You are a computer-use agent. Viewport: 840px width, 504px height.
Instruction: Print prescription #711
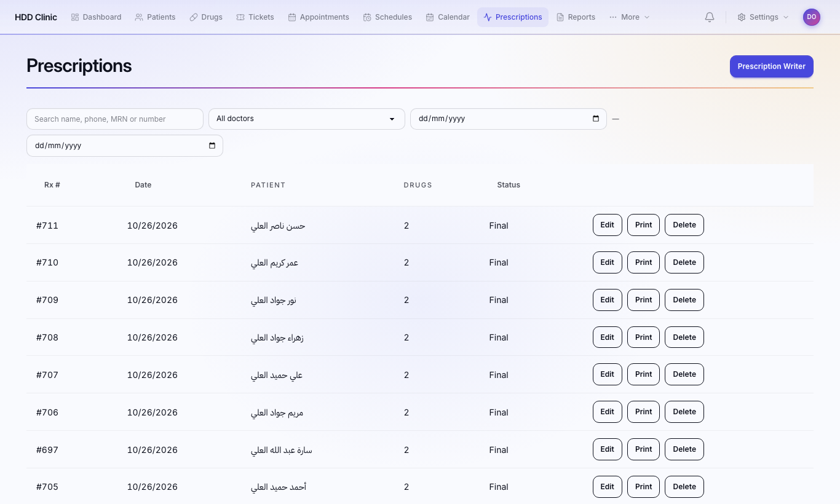644,225
